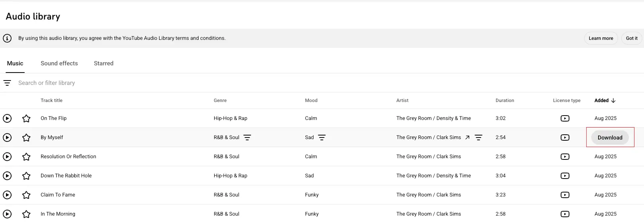Star the Down The Rabbit Hole track
644x222 pixels.
click(26, 176)
